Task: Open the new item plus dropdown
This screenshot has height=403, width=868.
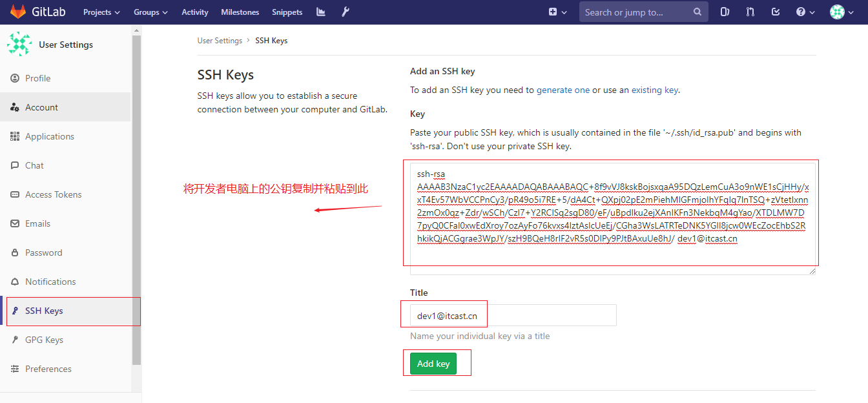Action: pos(557,12)
